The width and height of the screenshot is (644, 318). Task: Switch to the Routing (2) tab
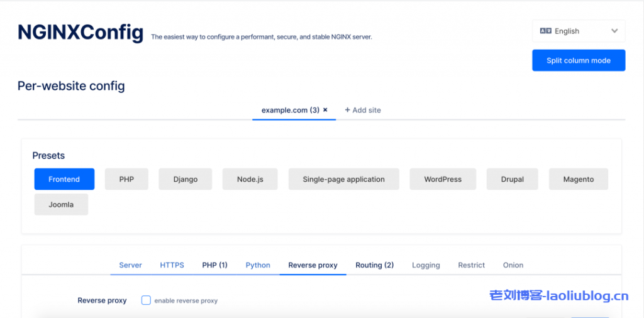(375, 265)
